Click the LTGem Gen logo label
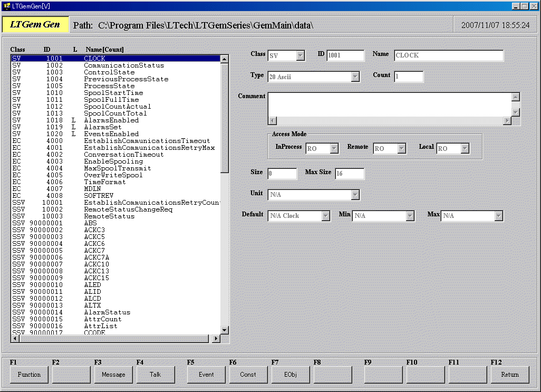Screen dimensions: 541x392 (35, 25)
